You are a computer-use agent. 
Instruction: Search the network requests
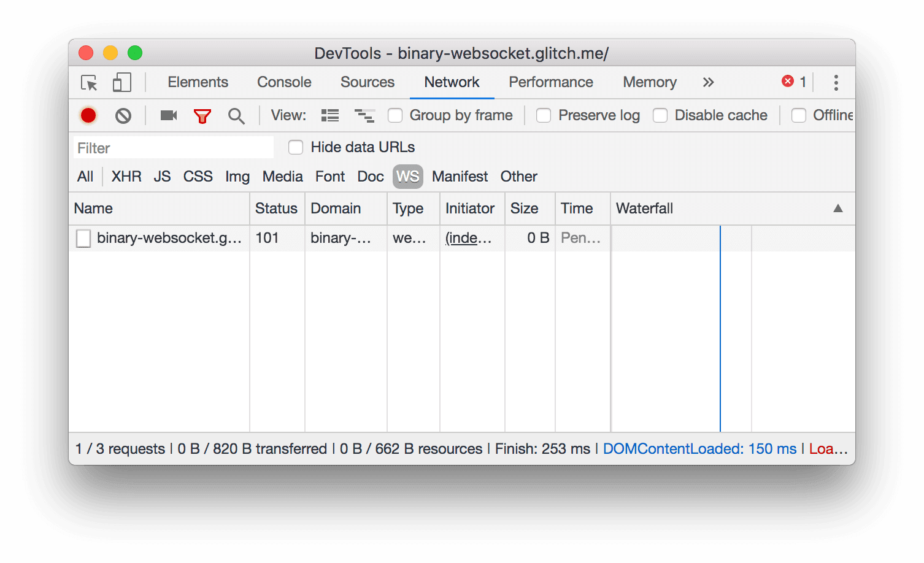(236, 115)
